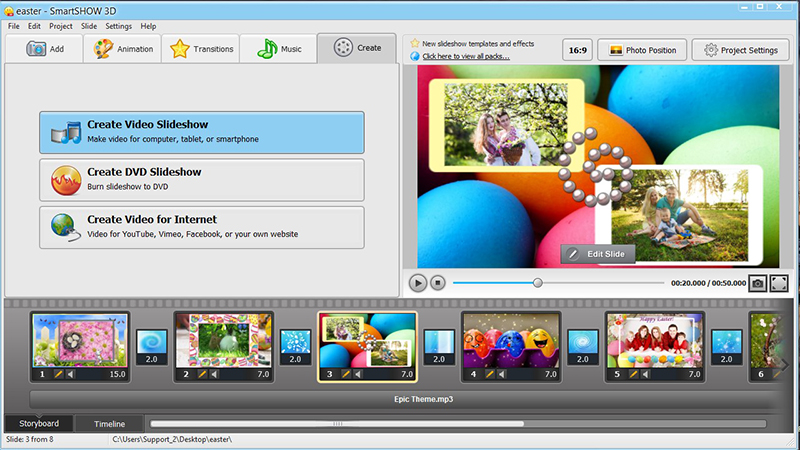
Task: Click the 16:9 aspect ratio button
Action: [578, 50]
